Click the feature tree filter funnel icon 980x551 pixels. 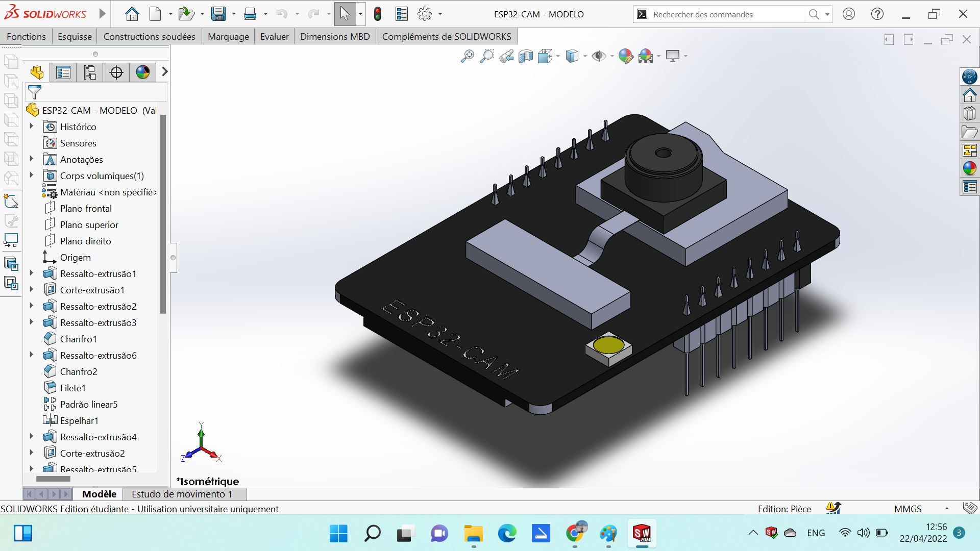point(34,92)
